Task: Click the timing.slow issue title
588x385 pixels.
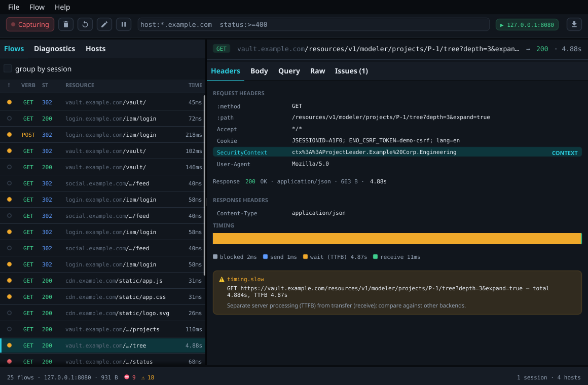Action: coord(245,279)
